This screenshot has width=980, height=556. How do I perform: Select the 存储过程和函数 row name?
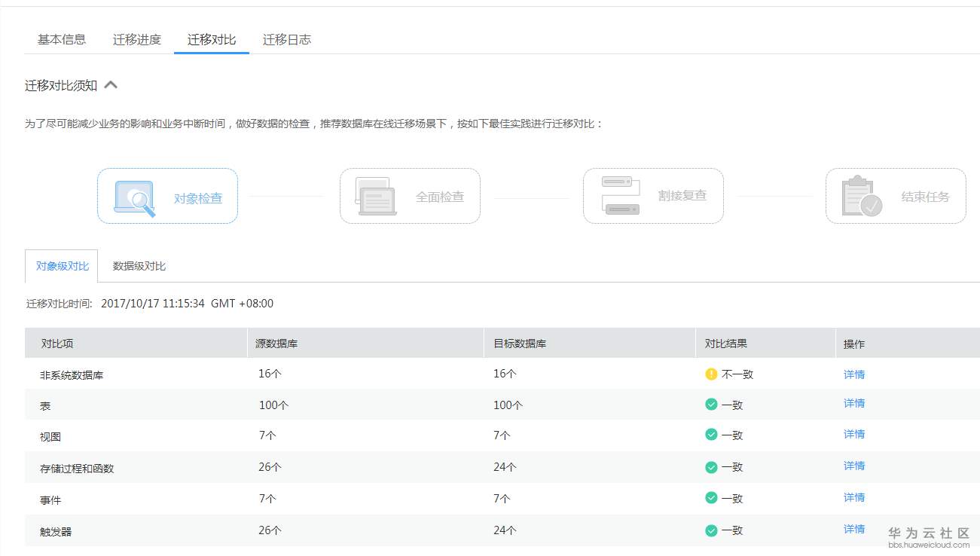(77, 469)
